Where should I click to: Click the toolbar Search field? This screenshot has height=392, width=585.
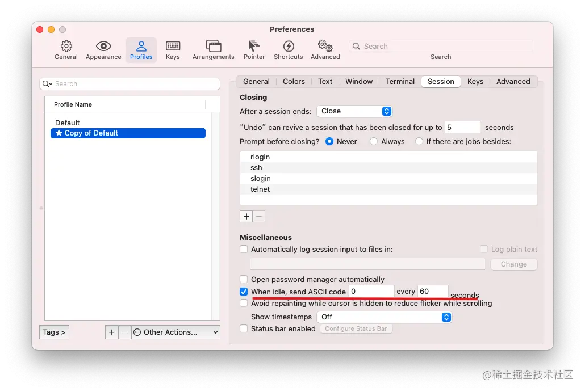[441, 46]
